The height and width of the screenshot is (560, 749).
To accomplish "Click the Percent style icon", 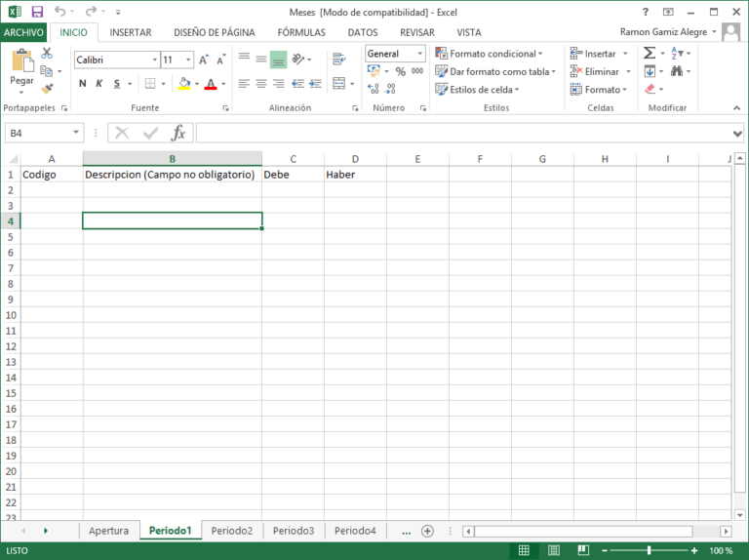I will pyautogui.click(x=400, y=71).
